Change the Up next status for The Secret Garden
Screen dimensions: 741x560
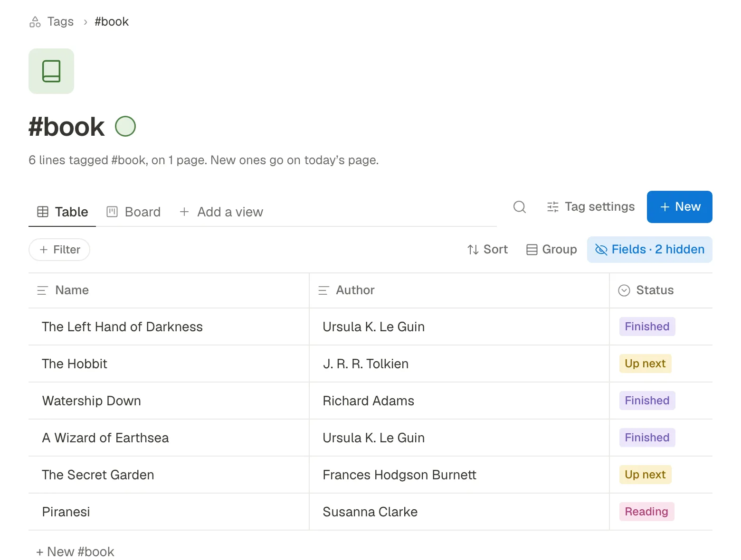coord(645,475)
